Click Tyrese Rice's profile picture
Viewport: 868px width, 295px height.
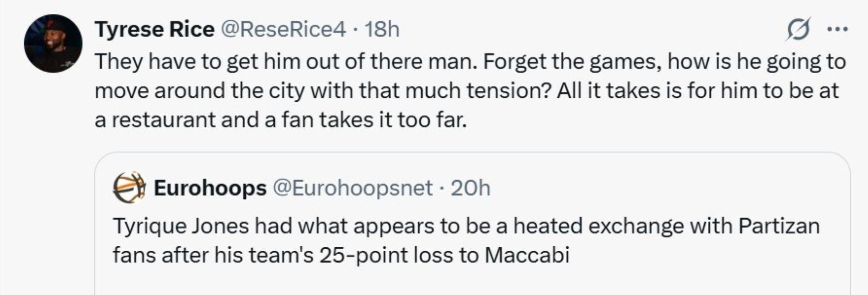pyautogui.click(x=53, y=43)
